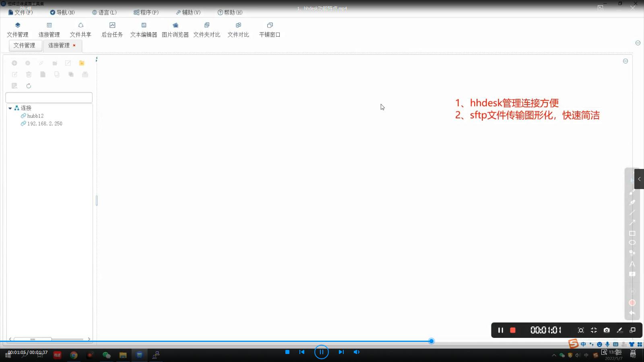Open the recorder annotation brush icon
644x362 pixels.
[x=619, y=330]
